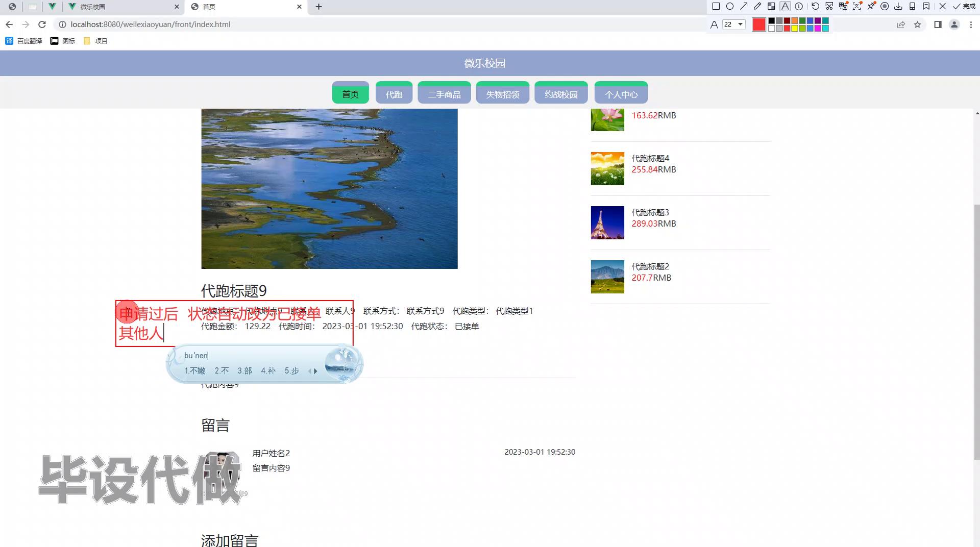
Task: Start screen recording
Action: pos(885,6)
